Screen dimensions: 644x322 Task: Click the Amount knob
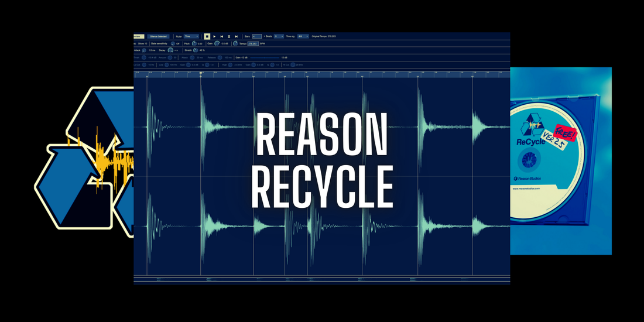coord(170,57)
